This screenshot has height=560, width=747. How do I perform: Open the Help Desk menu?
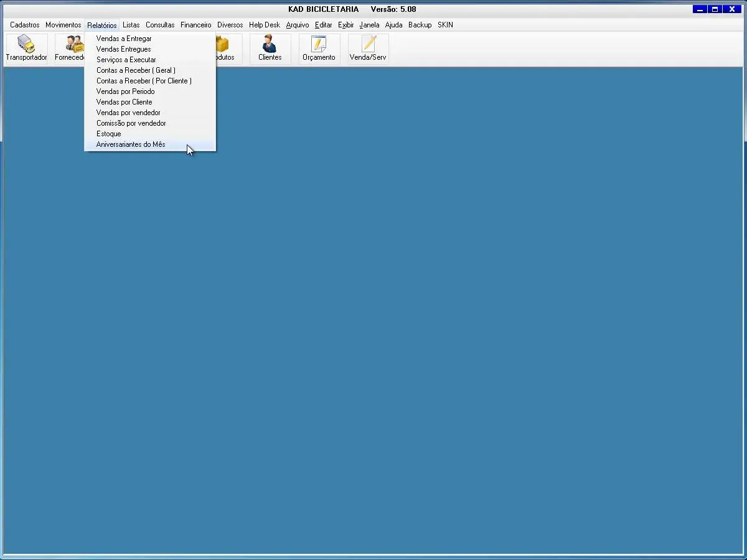click(x=265, y=25)
